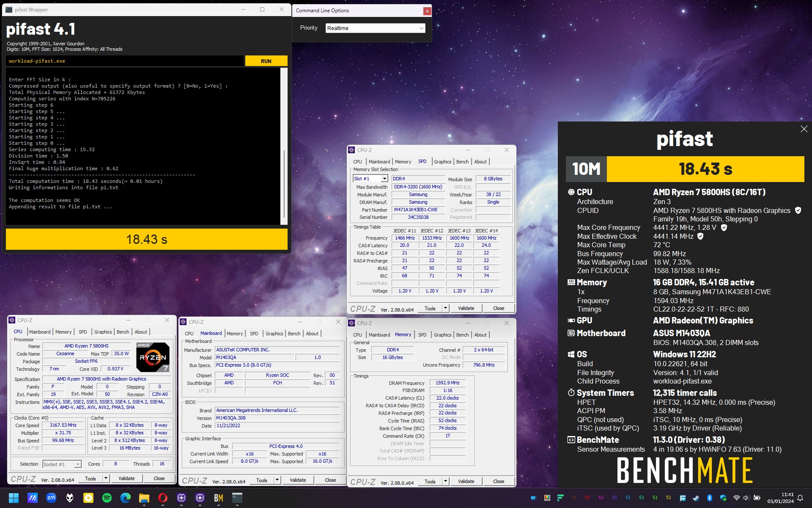Click the workload-pifast.exe input field
The width and height of the screenshot is (812, 508).
tap(125, 61)
